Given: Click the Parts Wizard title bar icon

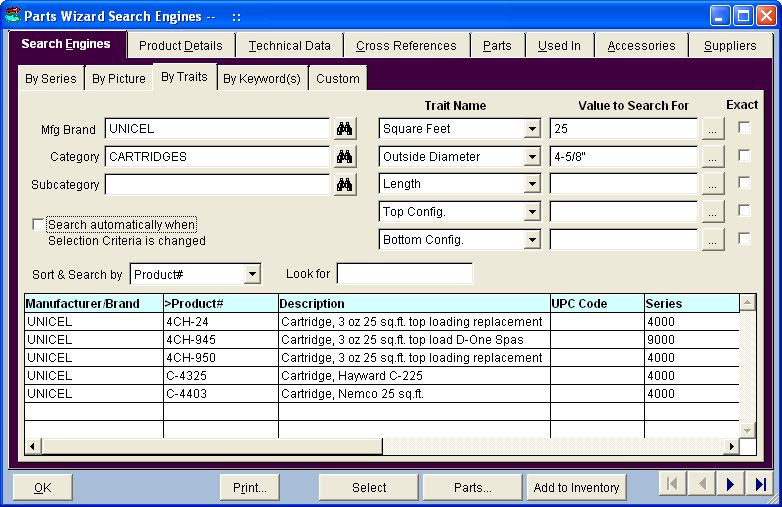Looking at the screenshot, I should pos(12,15).
